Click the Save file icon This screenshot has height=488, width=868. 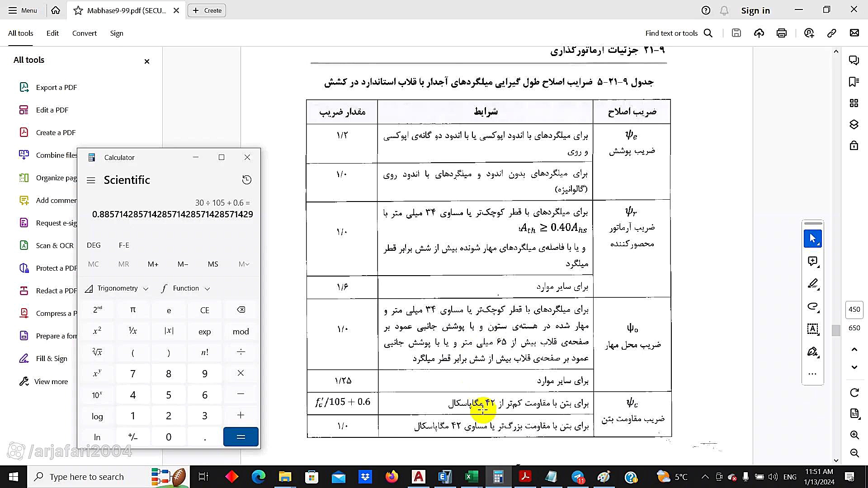point(736,33)
